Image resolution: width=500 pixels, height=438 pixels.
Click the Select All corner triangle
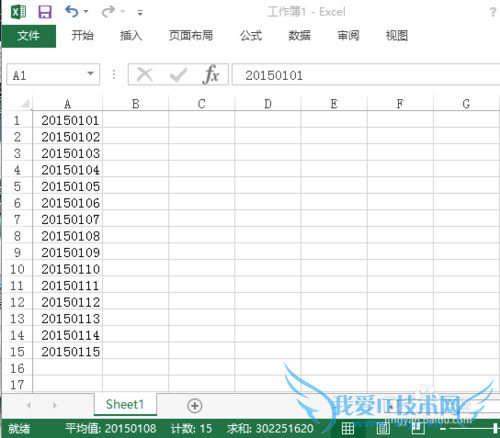[x=25, y=103]
